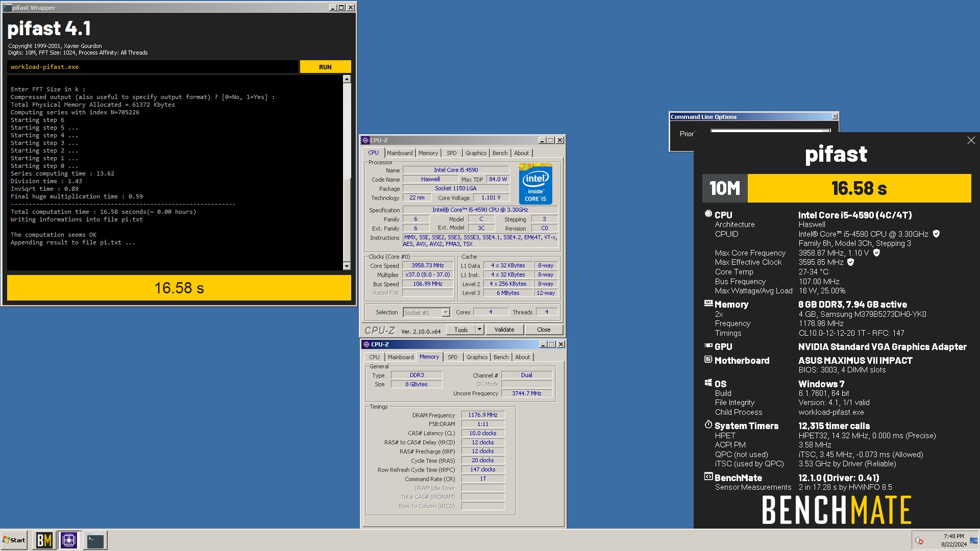Viewport: 980px width, 551px height.
Task: Switch to CPU tab in lower CPU-Z
Action: (374, 357)
